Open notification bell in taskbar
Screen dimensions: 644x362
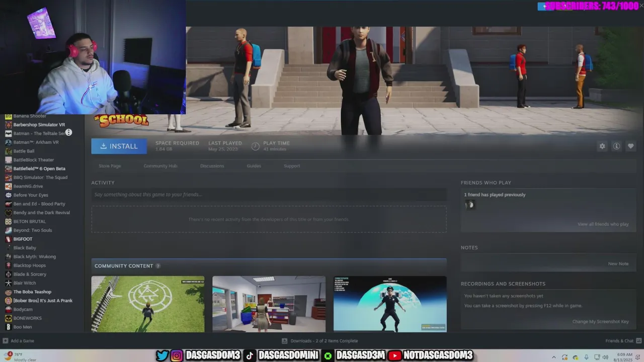click(637, 357)
